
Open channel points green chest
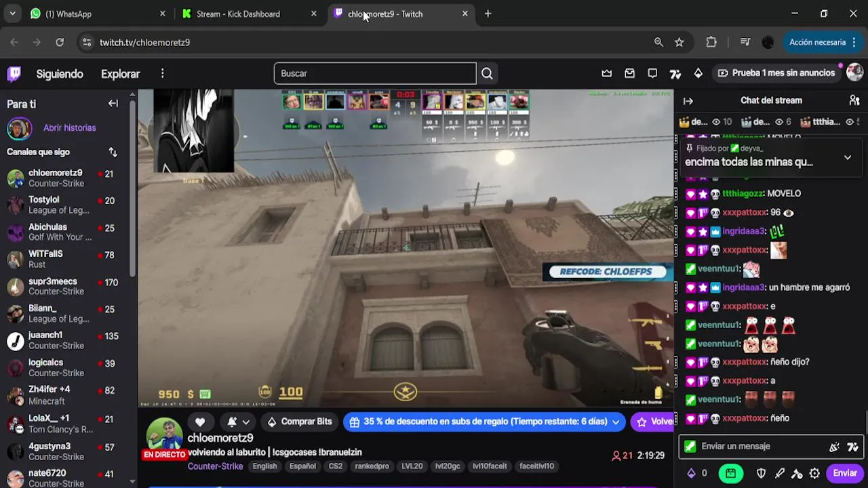[x=730, y=473]
